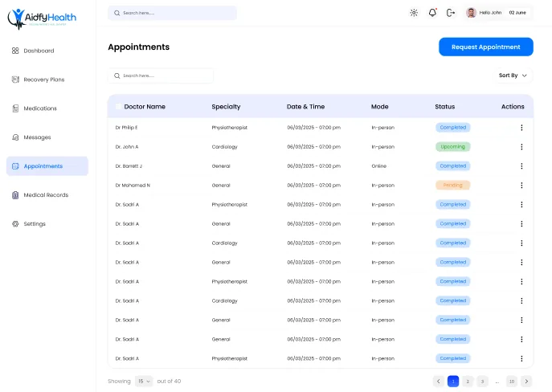Go to page 1 in pagination
This screenshot has height=392, width=552.
[453, 381]
